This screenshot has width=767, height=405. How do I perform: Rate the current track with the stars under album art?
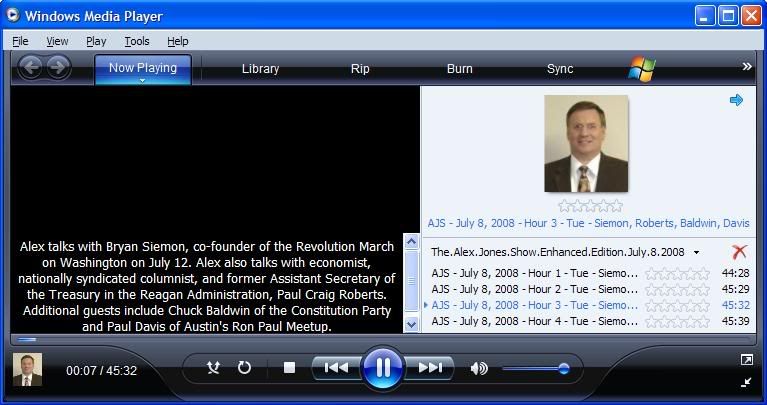590,205
